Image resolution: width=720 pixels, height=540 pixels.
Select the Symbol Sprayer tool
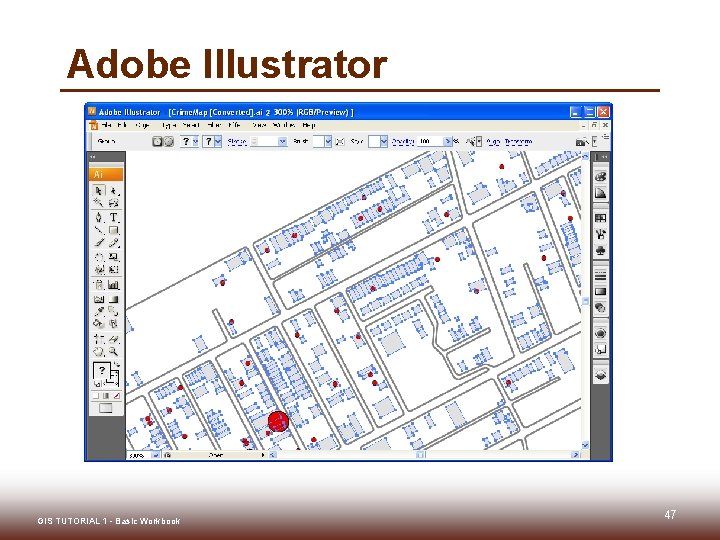coord(98,285)
